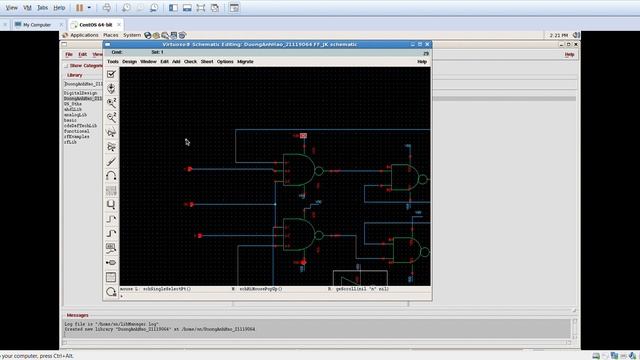Viewport: 640px width, 360px height.
Task: Pause the virtual machine
Action: point(80,8)
